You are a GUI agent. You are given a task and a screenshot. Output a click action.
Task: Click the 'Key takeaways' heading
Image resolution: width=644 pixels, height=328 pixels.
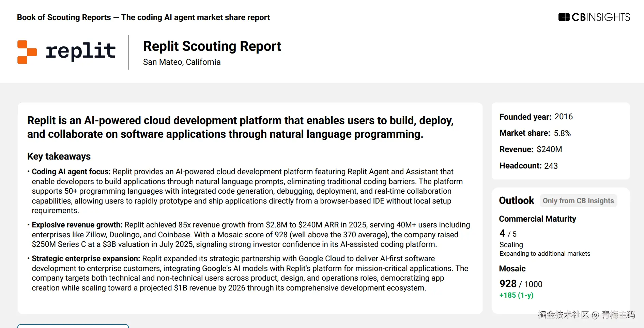[59, 156]
